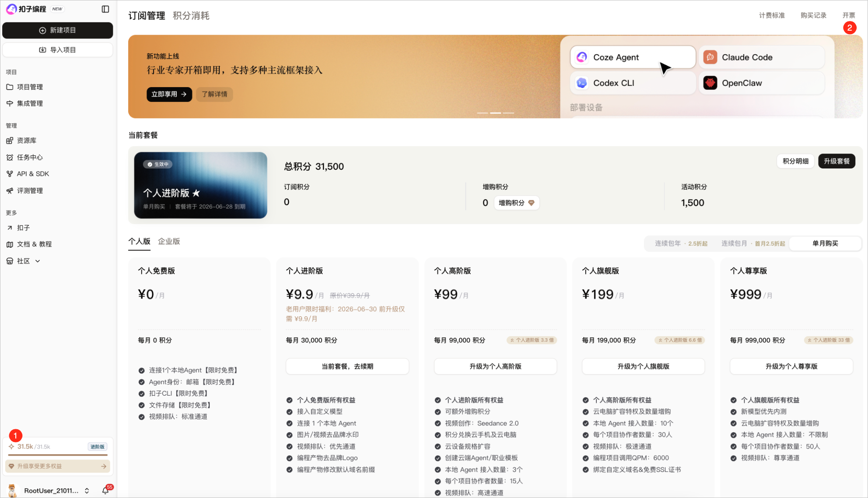This screenshot has width=868, height=498.
Task: Click the 个人进阶版 plan card thumbnail
Action: 200,185
